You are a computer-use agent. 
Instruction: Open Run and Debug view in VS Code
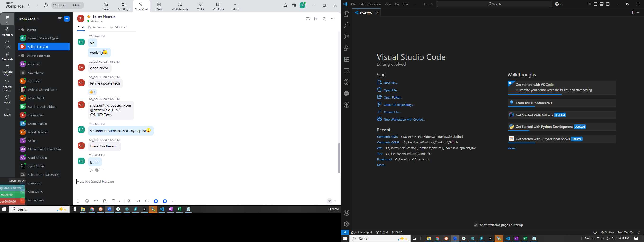[346, 48]
